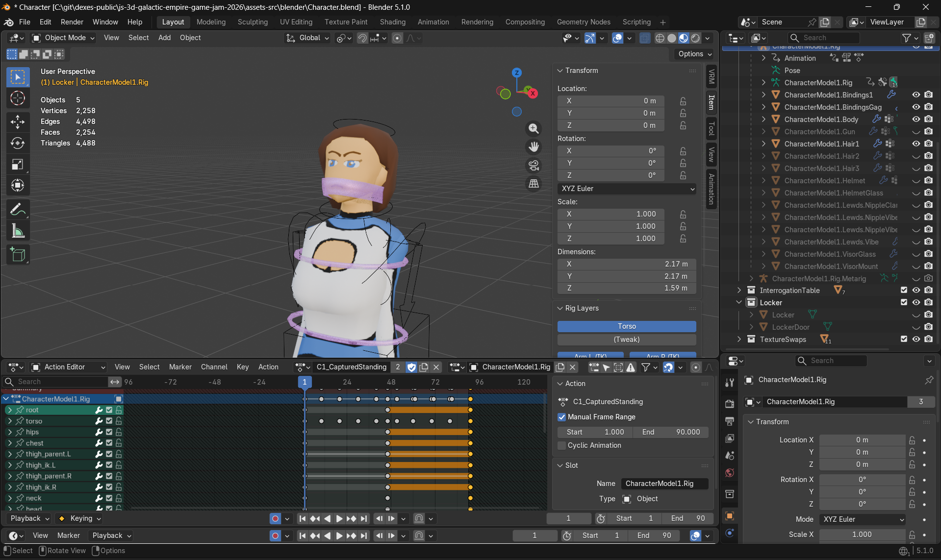This screenshot has width=941, height=560.
Task: Click the Torso rig layer button
Action: (626, 326)
